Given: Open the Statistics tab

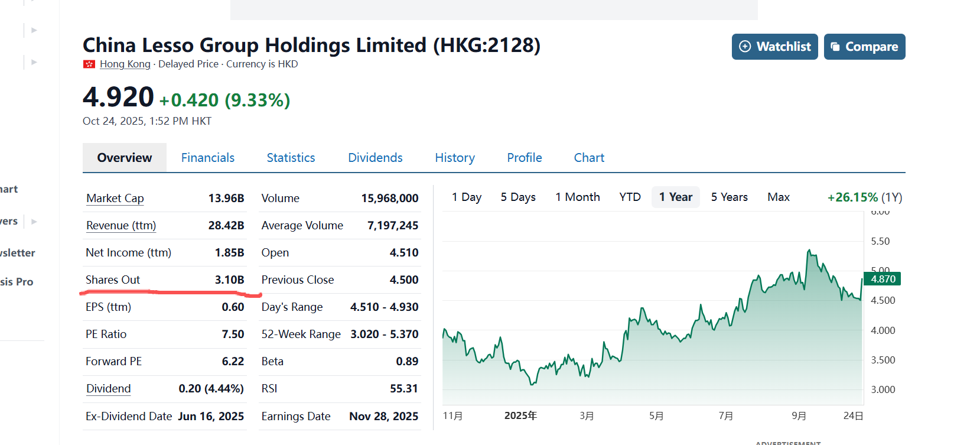Looking at the screenshot, I should [x=291, y=158].
